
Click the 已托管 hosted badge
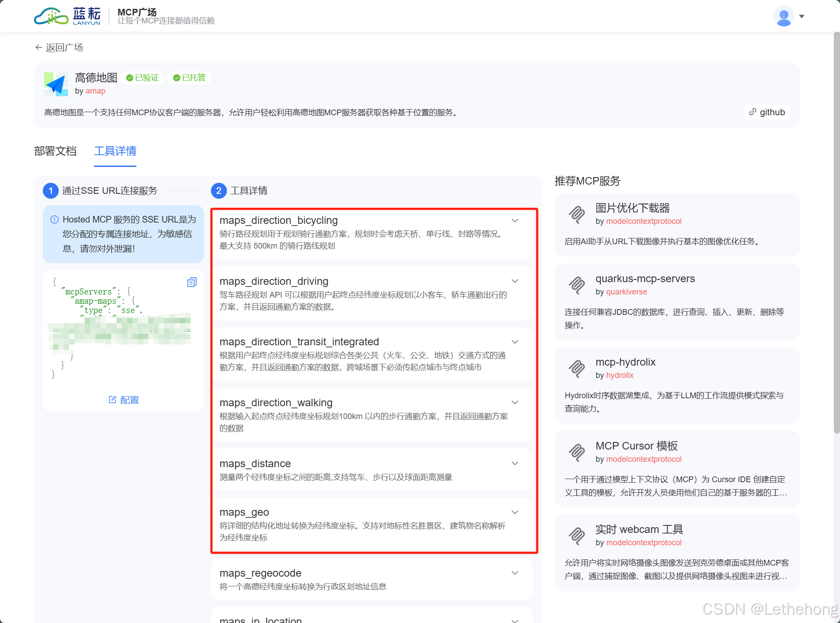pos(189,78)
